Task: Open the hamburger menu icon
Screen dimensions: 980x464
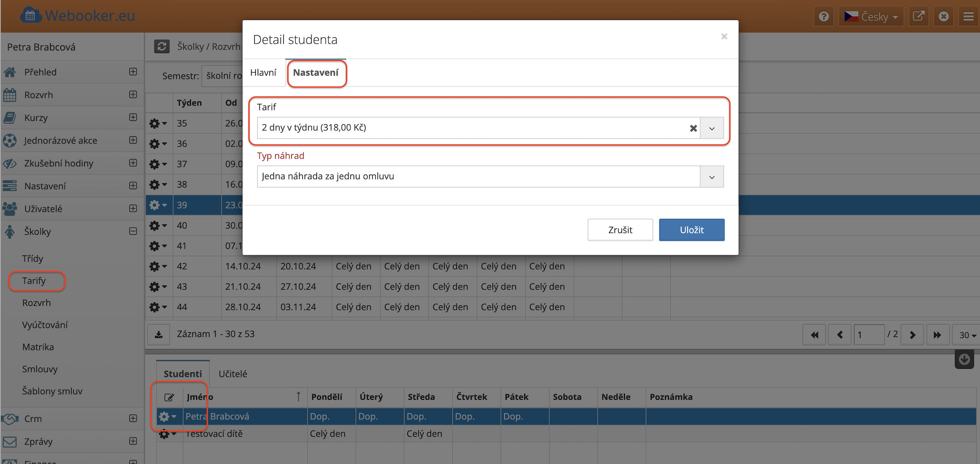Action: point(968,16)
